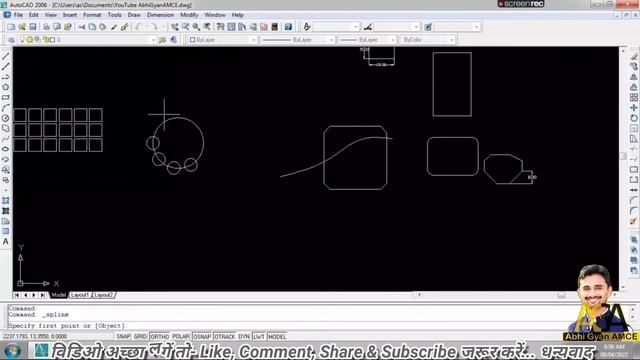Image resolution: width=640 pixels, height=360 pixels.
Task: Select the Explode modify tool
Action: click(x=633, y=221)
